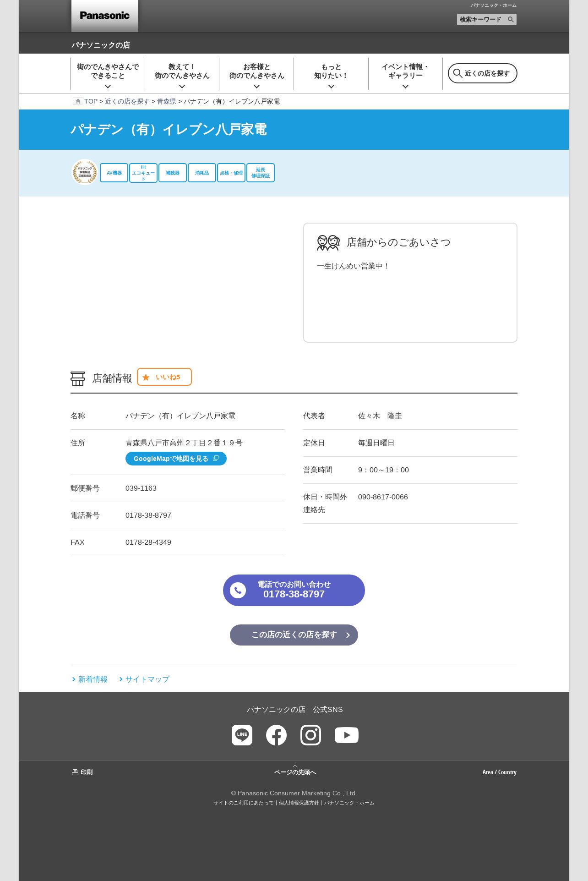This screenshot has height=881, width=588.
Task: Open the YouTube icon in footer
Action: pos(347,735)
